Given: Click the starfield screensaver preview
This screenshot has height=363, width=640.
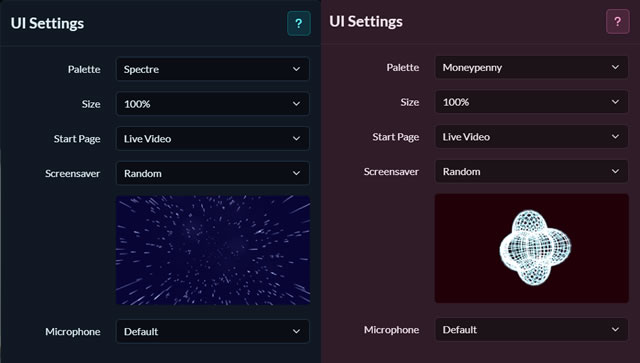Looking at the screenshot, I should tap(213, 250).
